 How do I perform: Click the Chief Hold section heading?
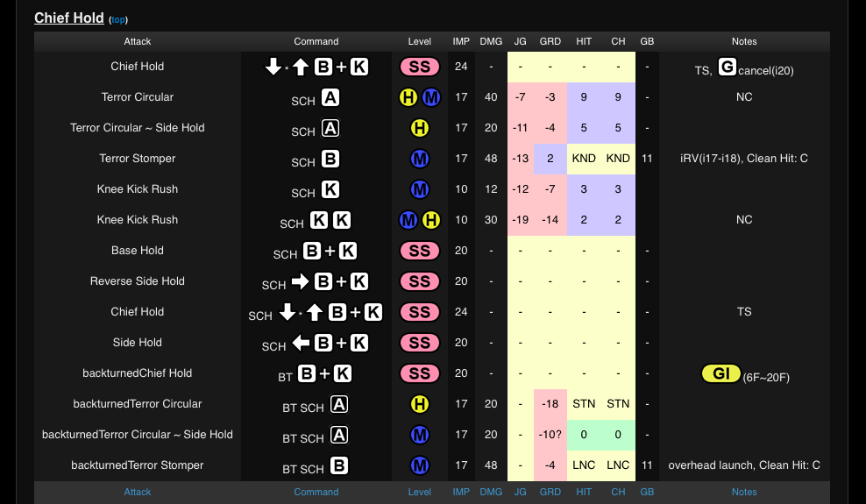pyautogui.click(x=69, y=18)
